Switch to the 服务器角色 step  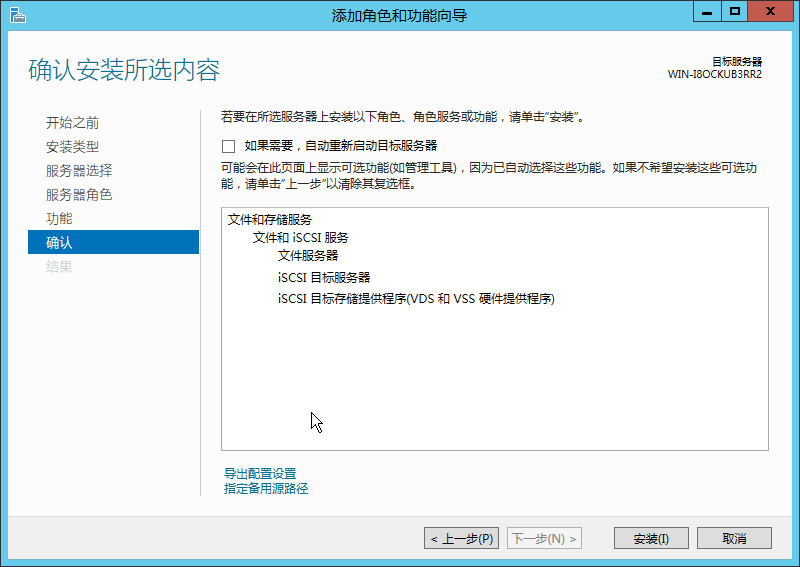point(79,194)
